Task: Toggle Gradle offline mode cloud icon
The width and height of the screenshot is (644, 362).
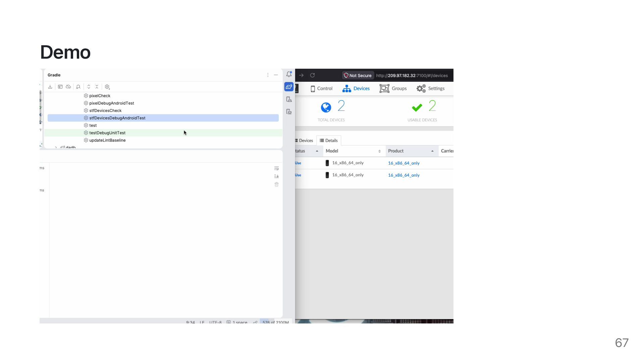Action: point(68,87)
